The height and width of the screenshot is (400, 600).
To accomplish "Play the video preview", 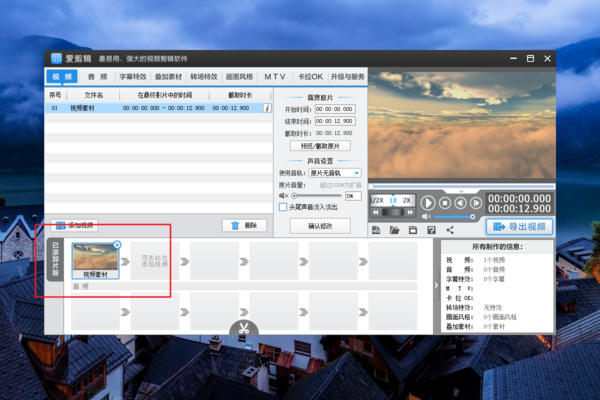I will 428,203.
